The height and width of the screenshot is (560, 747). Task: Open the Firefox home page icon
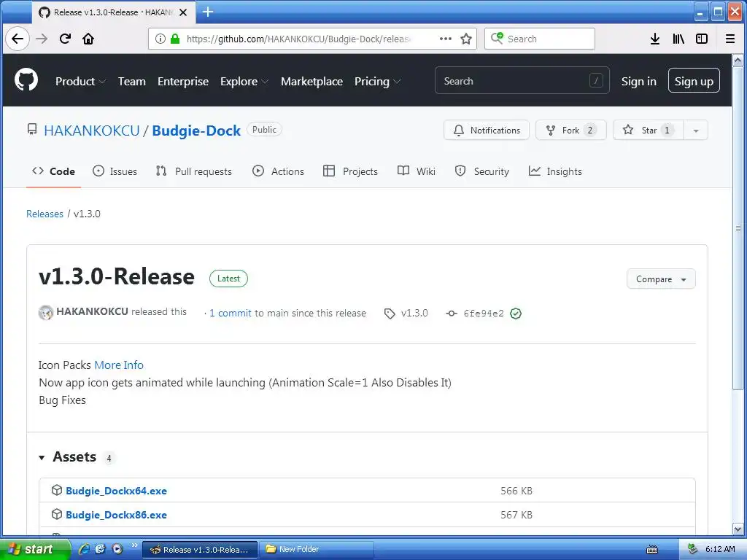tap(88, 39)
